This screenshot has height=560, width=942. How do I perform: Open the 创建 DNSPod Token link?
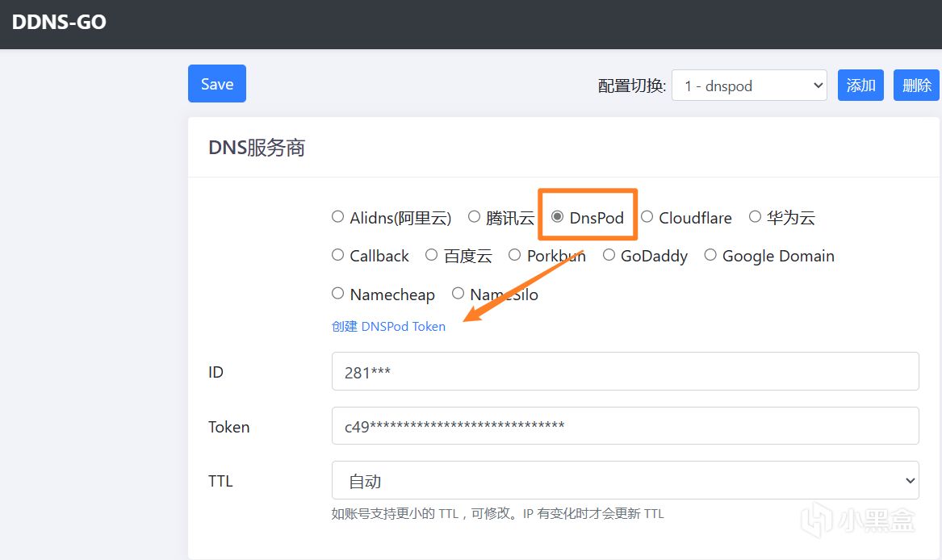389,326
